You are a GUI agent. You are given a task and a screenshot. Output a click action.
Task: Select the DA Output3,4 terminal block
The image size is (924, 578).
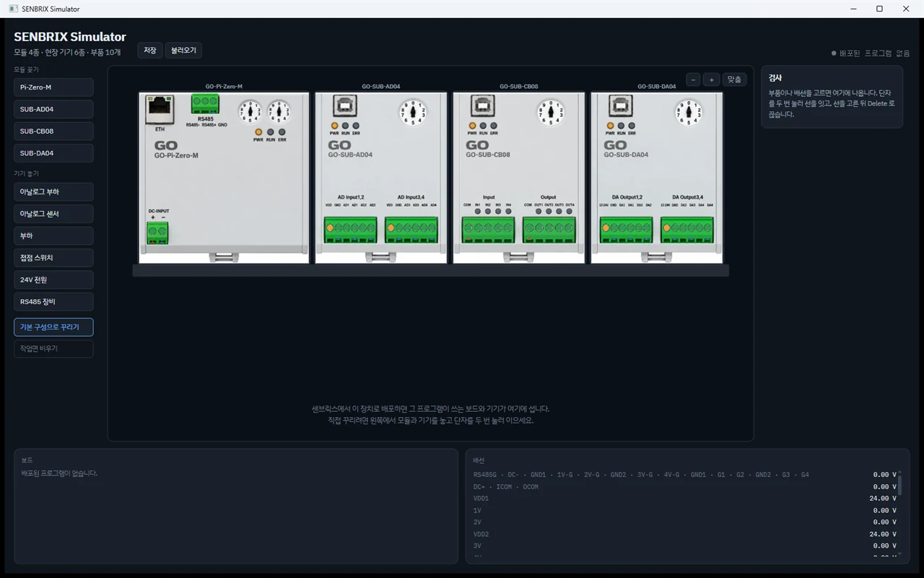pyautogui.click(x=687, y=230)
